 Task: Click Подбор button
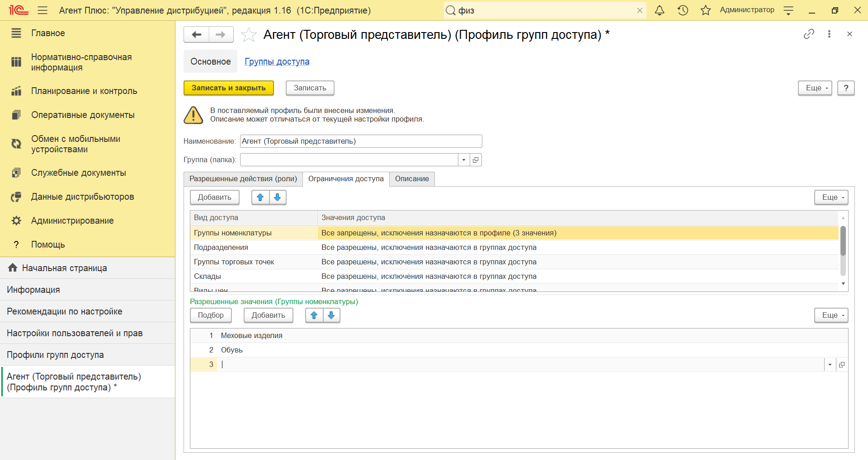(x=211, y=315)
